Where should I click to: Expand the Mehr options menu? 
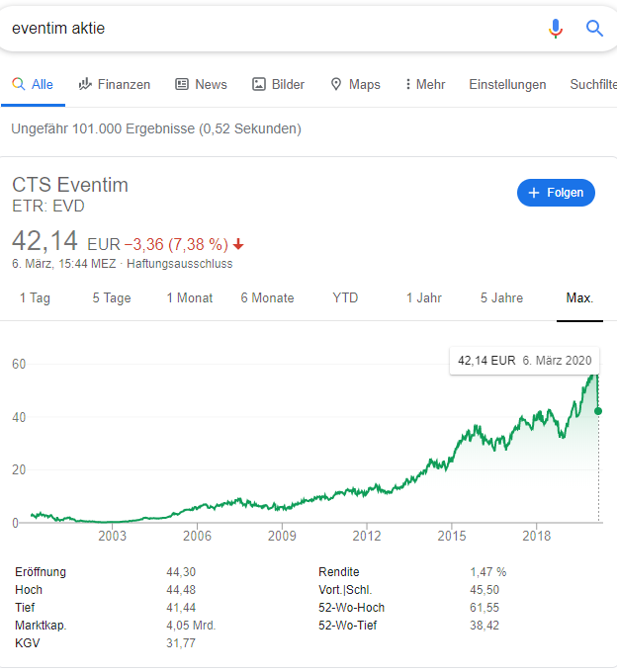click(x=425, y=85)
